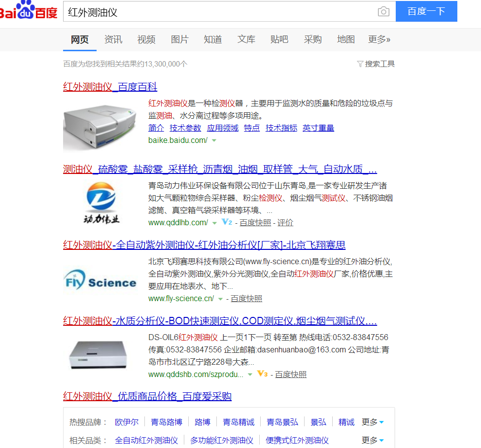Click the DS-OIL6 instrument thumbnail
The width and height of the screenshot is (481, 448).
click(x=98, y=355)
